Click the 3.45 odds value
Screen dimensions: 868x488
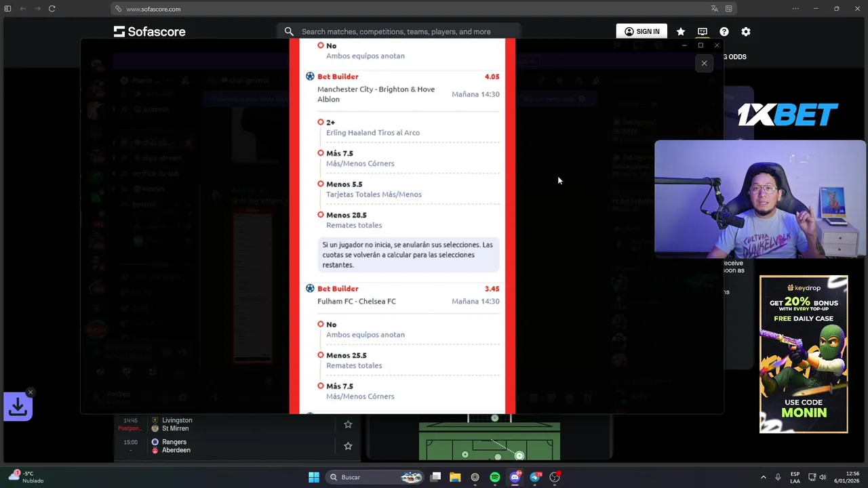(492, 289)
